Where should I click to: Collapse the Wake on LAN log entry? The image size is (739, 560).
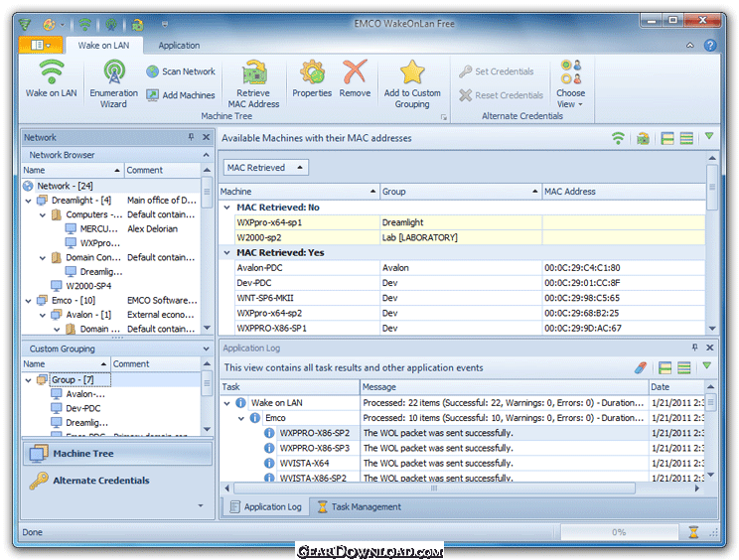tap(227, 403)
